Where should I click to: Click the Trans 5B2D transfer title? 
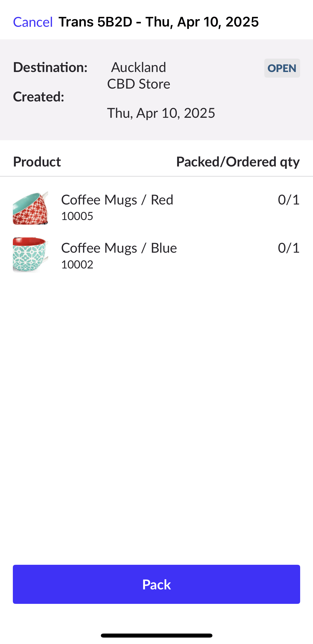(x=159, y=22)
